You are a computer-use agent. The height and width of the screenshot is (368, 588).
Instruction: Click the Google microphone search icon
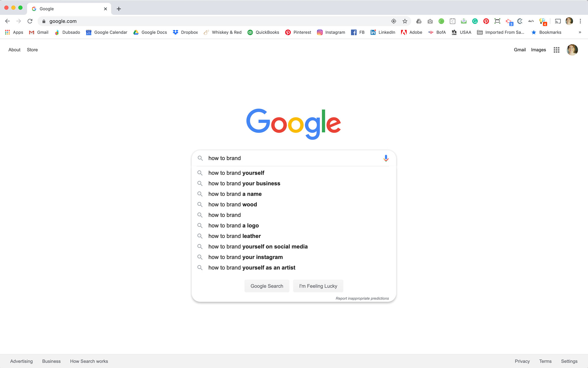tap(386, 158)
